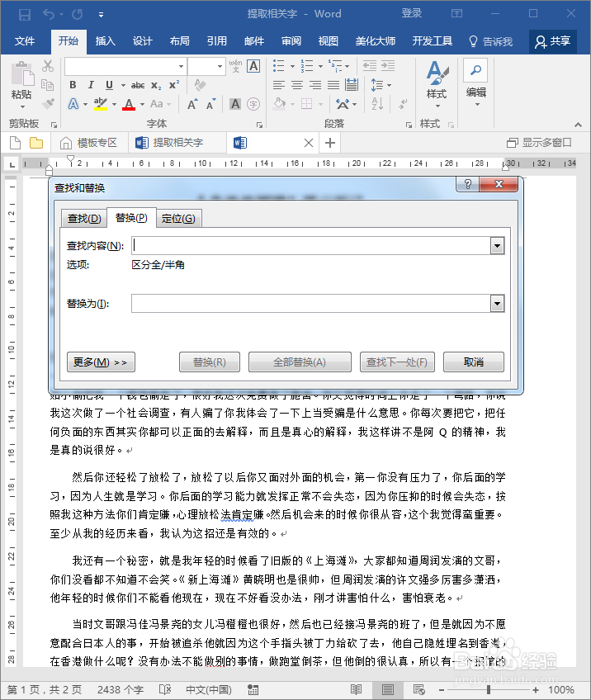Click Phonetic Guide wén icon
Viewport: 591px width, 700px height.
pos(235,66)
